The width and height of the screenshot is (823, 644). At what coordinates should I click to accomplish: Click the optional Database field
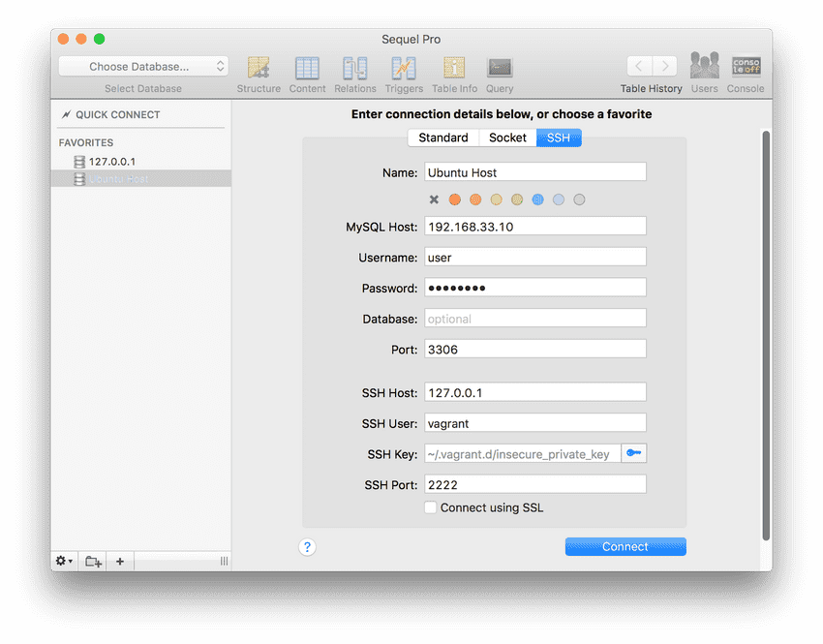pyautogui.click(x=535, y=319)
